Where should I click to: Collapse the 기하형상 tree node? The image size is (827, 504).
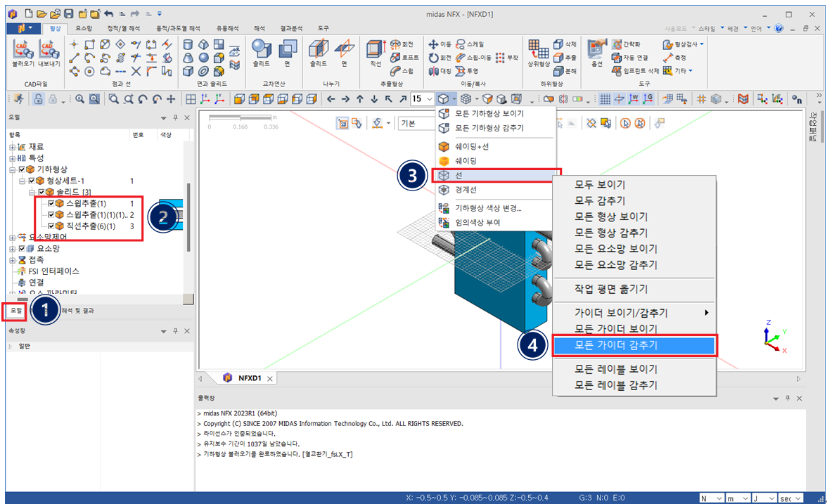[x=12, y=169]
